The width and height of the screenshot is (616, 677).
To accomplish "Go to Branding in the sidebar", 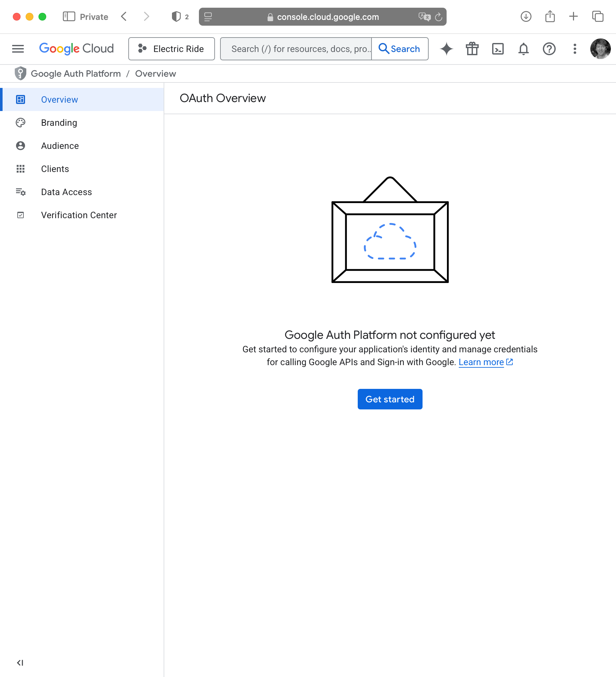I will click(59, 123).
